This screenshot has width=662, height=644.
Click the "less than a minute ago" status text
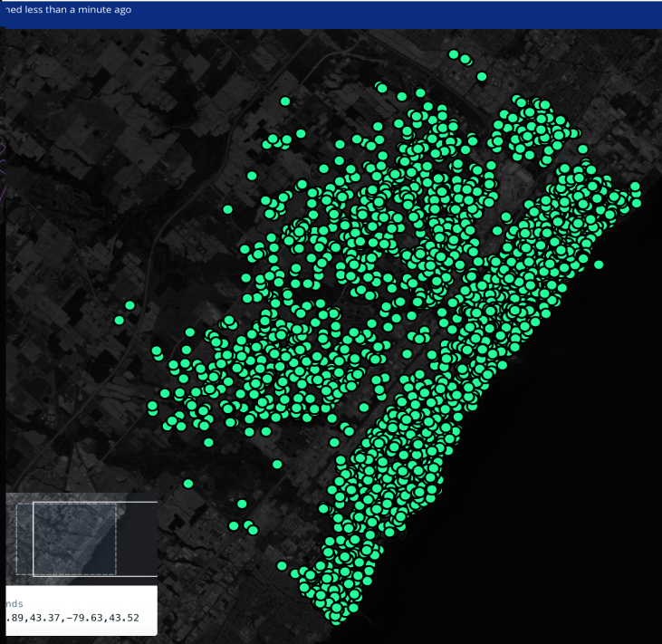point(78,10)
